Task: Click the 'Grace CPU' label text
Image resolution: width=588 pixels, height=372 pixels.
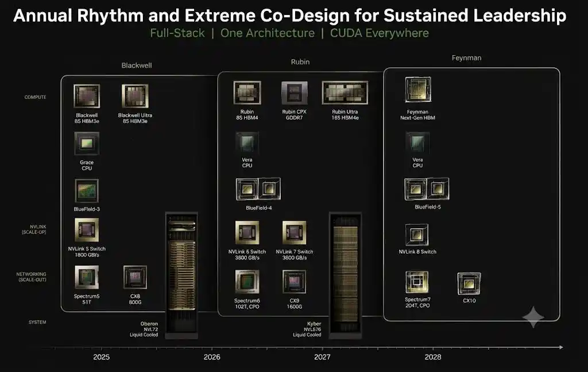Action: pyautogui.click(x=87, y=166)
